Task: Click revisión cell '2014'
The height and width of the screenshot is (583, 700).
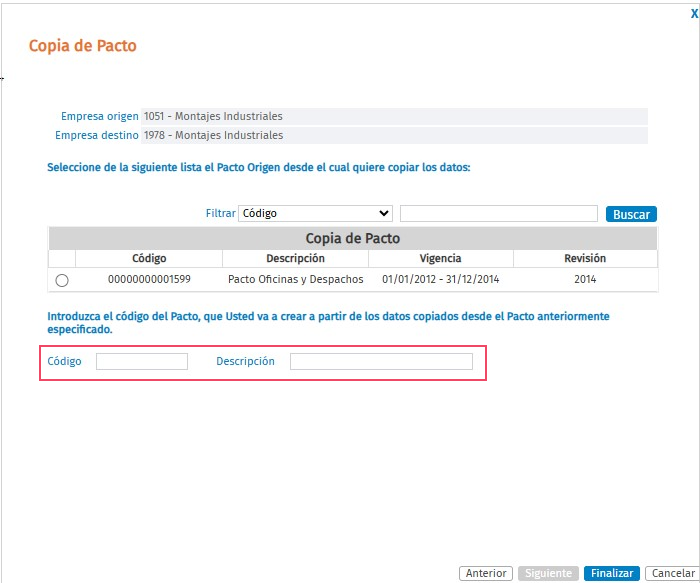Action: (585, 279)
